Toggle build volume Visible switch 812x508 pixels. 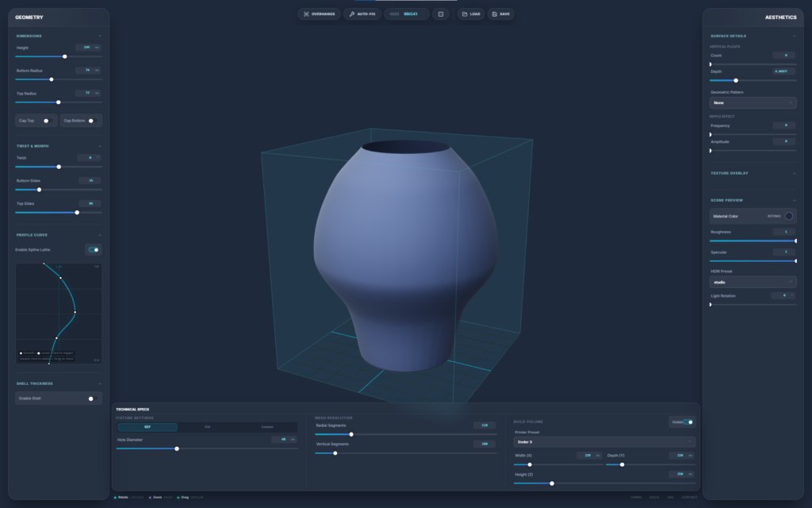point(687,422)
